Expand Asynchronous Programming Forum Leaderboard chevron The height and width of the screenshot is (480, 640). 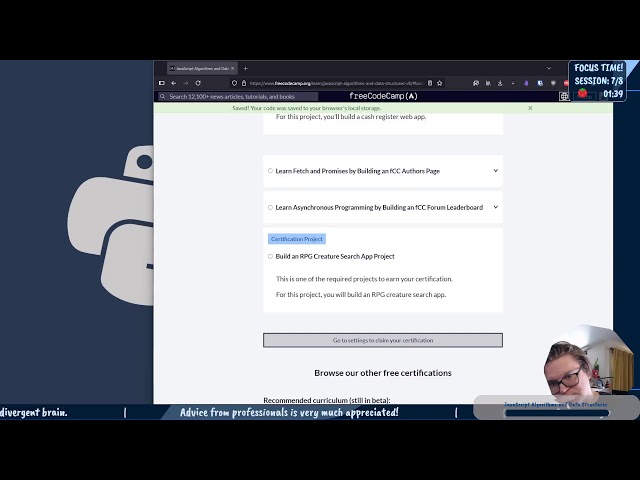[496, 207]
